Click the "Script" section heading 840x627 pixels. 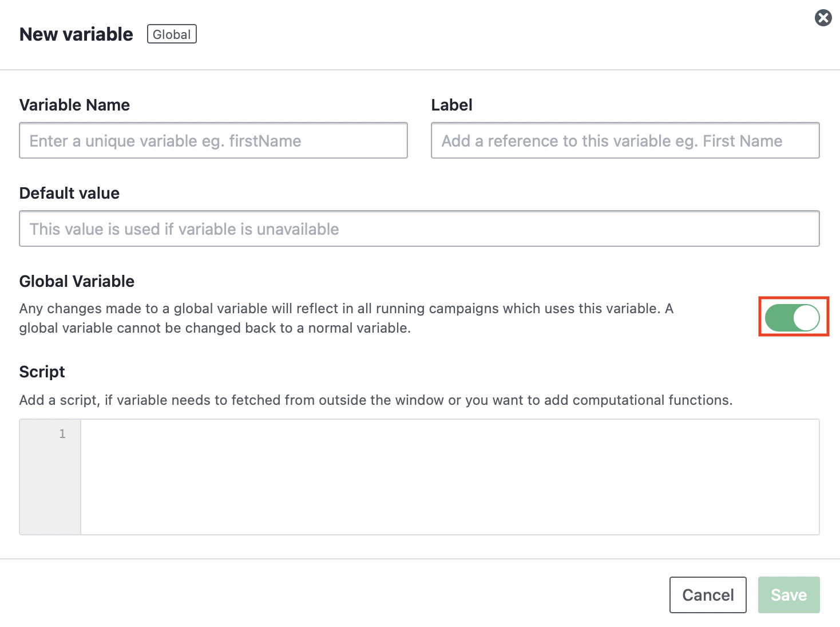click(x=42, y=372)
